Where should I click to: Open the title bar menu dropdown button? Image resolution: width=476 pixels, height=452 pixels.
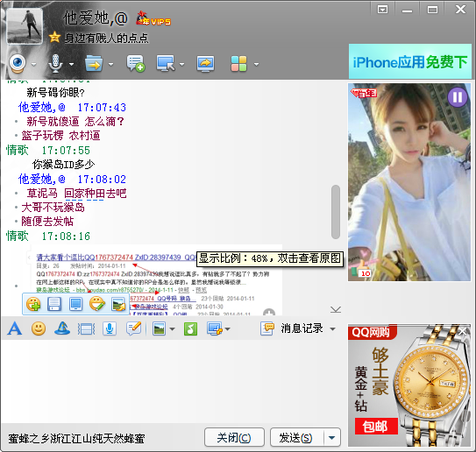pos(382,10)
